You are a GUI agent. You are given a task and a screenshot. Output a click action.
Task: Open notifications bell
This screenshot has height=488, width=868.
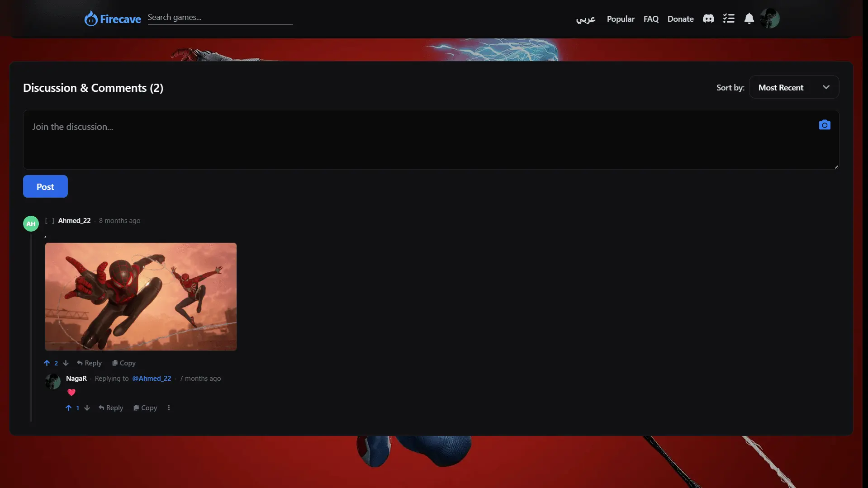point(749,19)
